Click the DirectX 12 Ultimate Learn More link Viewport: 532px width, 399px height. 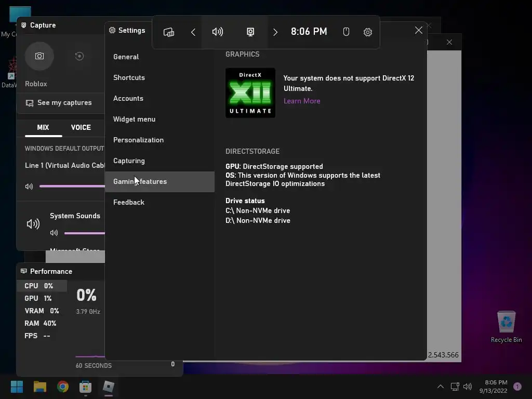pyautogui.click(x=302, y=101)
